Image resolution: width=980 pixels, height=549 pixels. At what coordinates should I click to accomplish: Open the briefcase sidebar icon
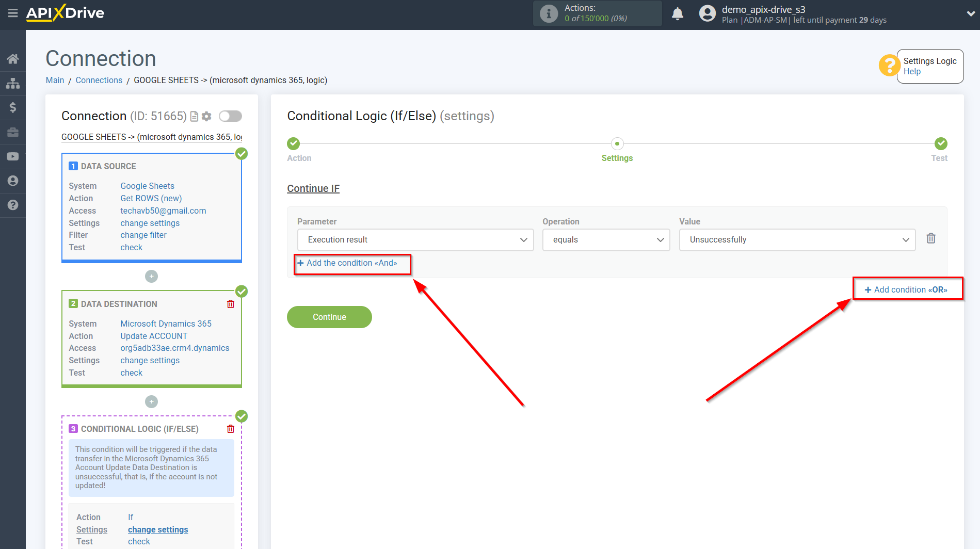point(13,132)
